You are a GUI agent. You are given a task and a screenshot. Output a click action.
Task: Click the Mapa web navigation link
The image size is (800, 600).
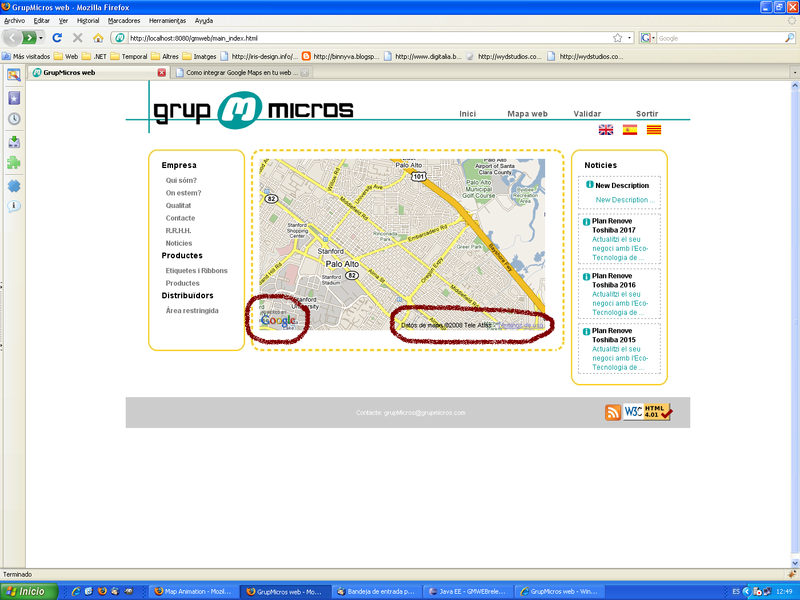[527, 114]
